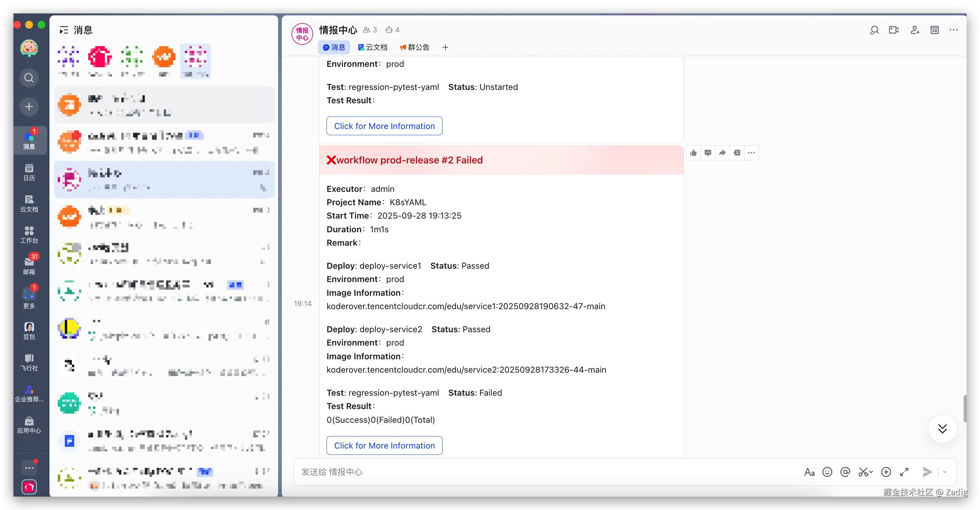
Task: Open the emoji picker in message box
Action: [827, 472]
